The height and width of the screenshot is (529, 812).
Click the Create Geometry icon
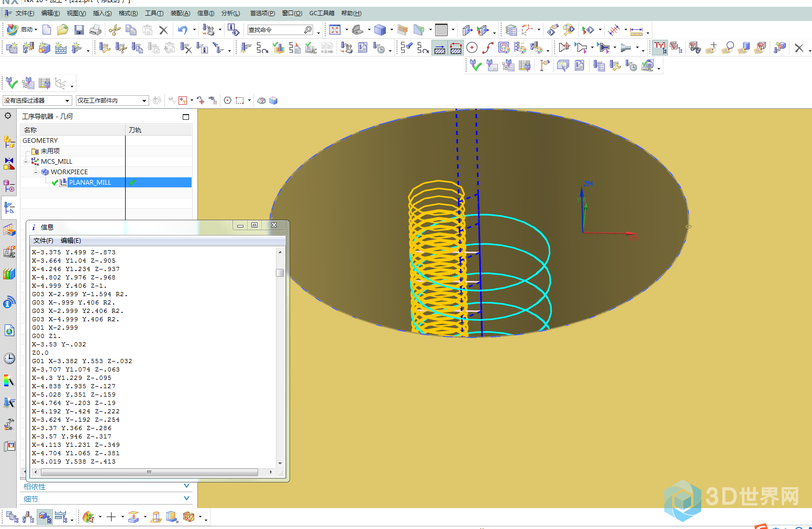pyautogui.click(x=45, y=48)
